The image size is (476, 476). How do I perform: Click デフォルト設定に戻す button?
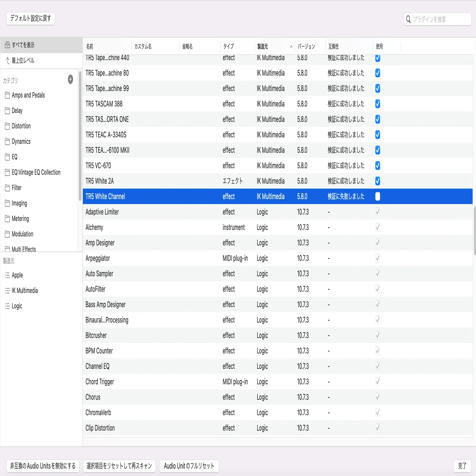pyautogui.click(x=31, y=19)
